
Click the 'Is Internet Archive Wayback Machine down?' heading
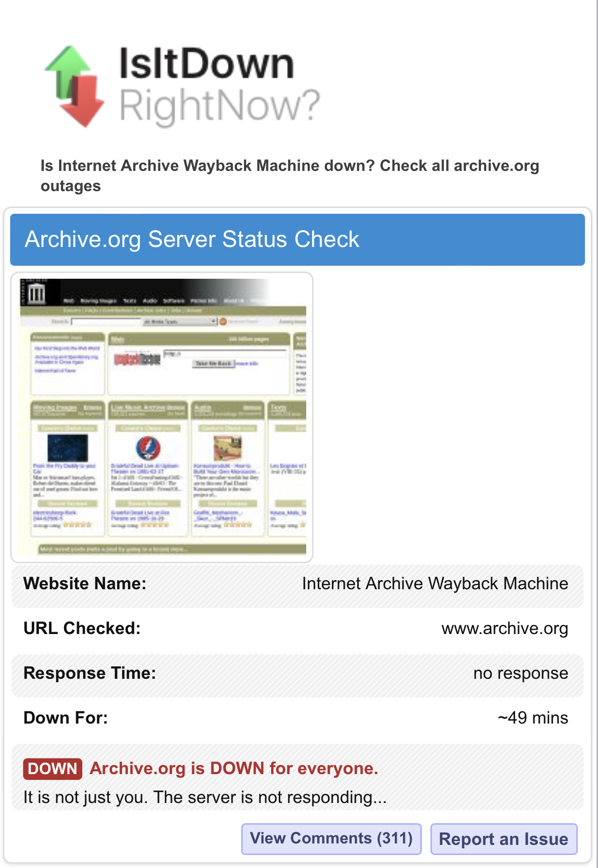[x=290, y=176]
